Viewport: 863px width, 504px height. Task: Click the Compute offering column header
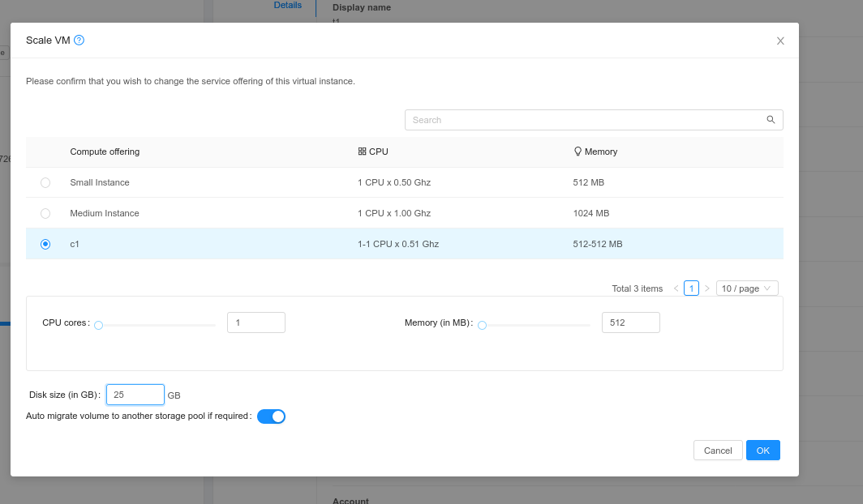[105, 152]
